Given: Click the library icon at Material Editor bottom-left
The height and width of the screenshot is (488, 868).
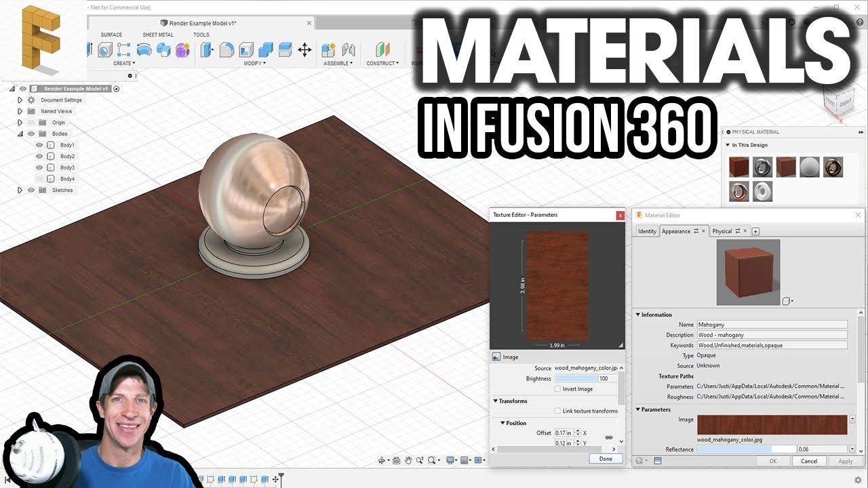Looking at the screenshot, I should (x=658, y=461).
